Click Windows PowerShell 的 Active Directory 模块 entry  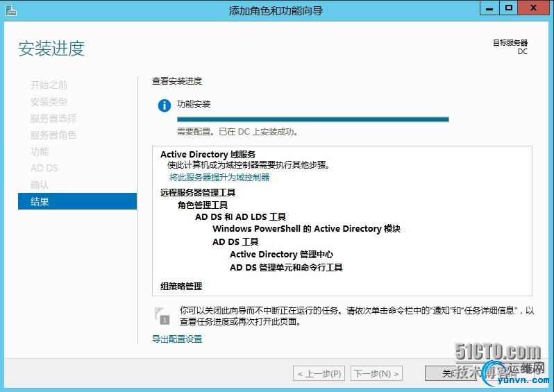[x=306, y=228]
